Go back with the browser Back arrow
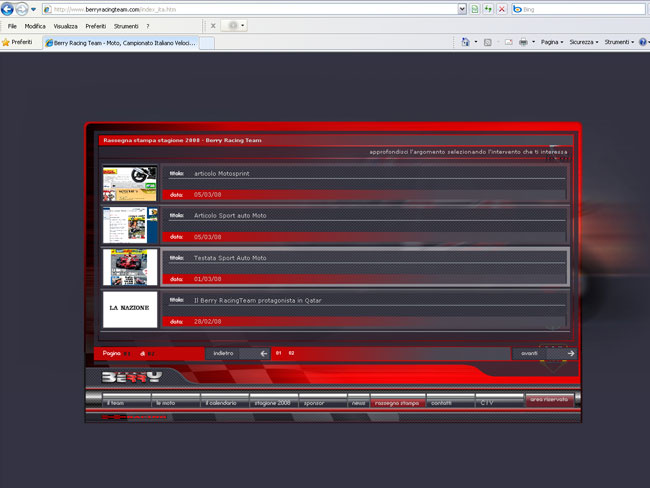 [7, 9]
